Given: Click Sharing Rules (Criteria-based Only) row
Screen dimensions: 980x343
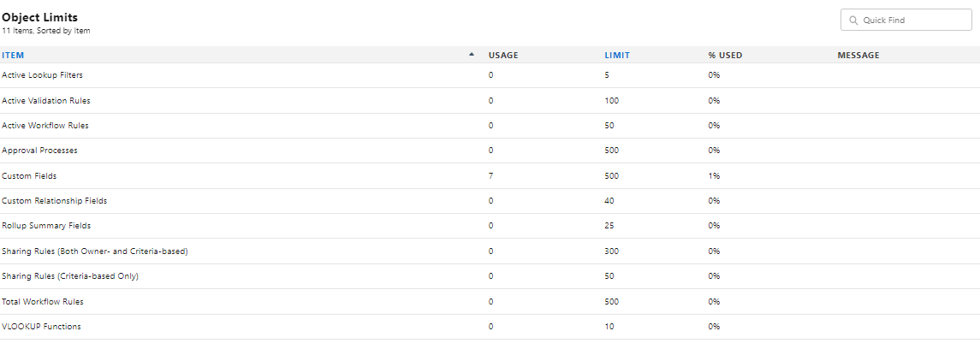Looking at the screenshot, I should 70,276.
